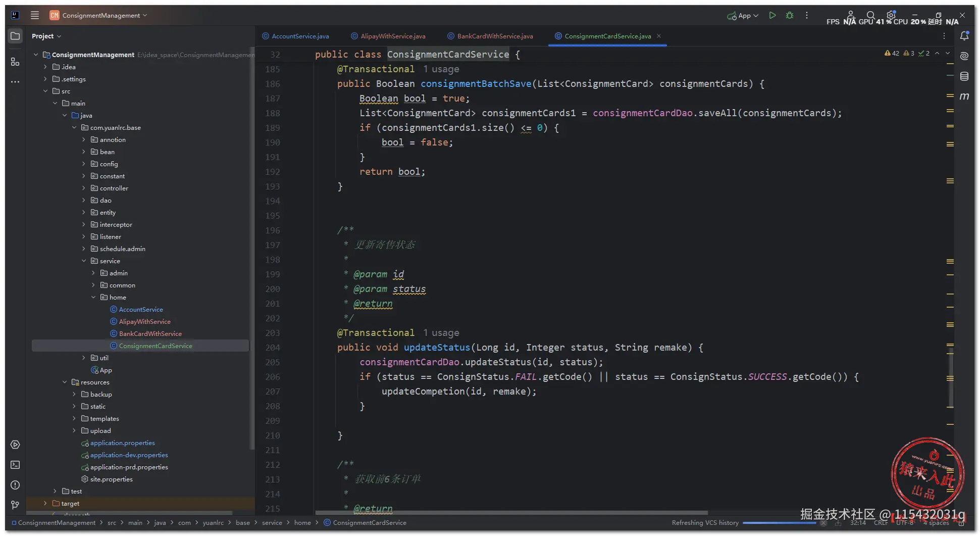
Task: Click the editor horizontal scrollbar
Action: point(511,512)
